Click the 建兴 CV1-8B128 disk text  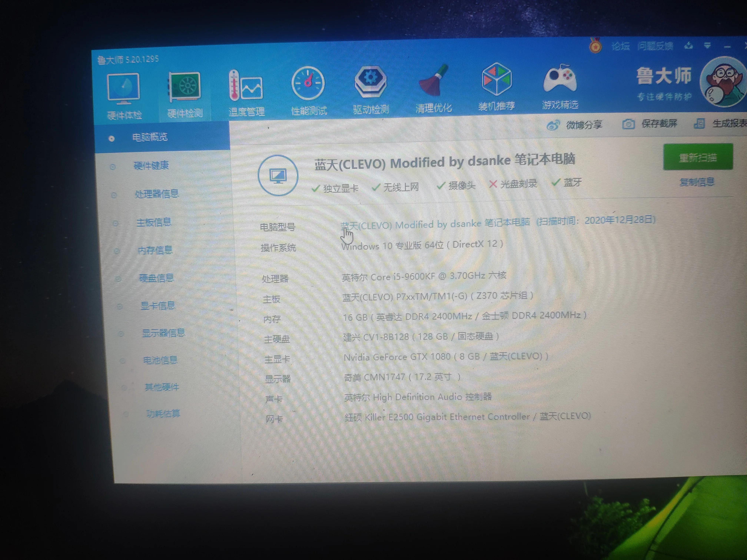pos(421,336)
